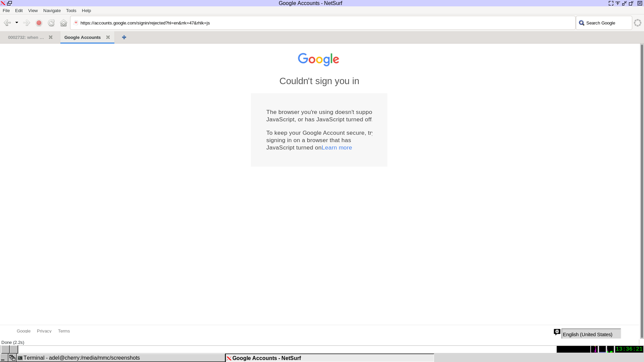Click the Back navigation arrow

(x=7, y=23)
